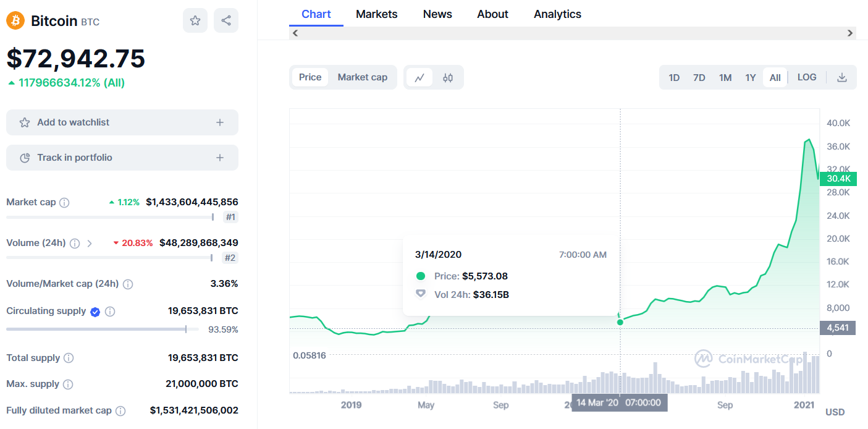This screenshot has width=868, height=429.
Task: Click Circulating supply info icon
Action: click(110, 312)
